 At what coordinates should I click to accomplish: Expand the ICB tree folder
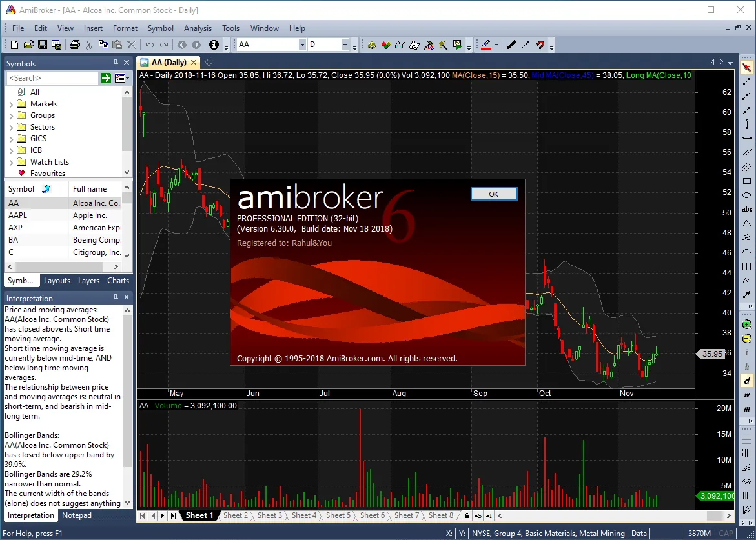tap(11, 150)
